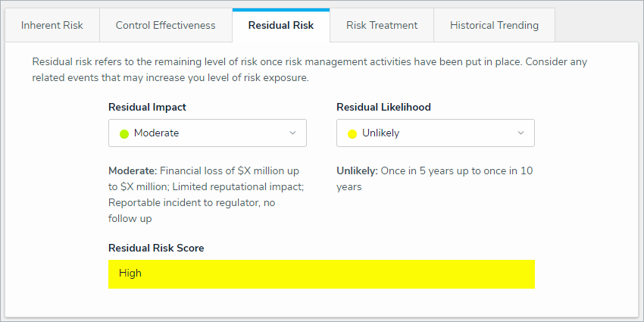Viewport: 644px width, 322px height.
Task: Open the Residual Impact dropdown showing Moderate
Action: (x=207, y=133)
